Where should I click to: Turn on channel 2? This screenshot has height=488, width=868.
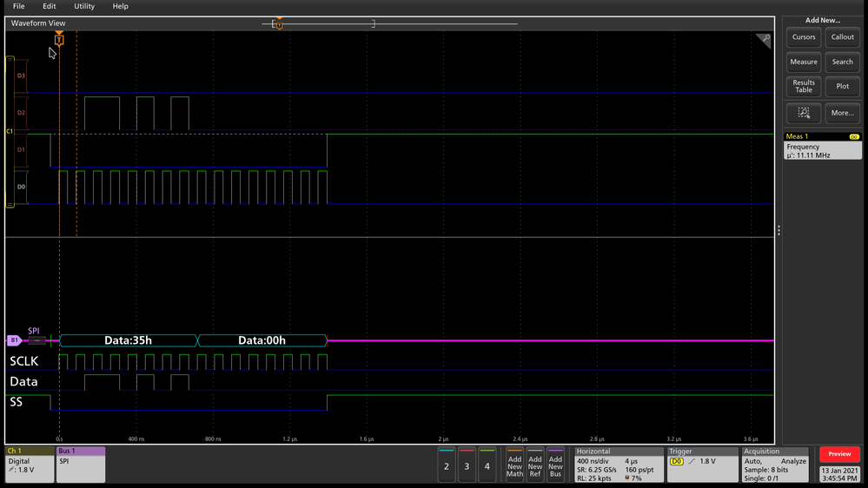pyautogui.click(x=447, y=465)
